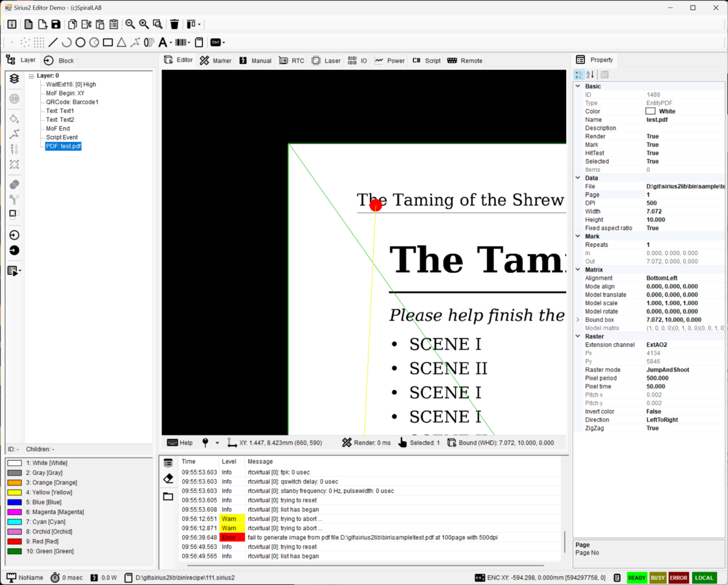Viewport: 728px width, 585px height.
Task: Select the Rectangle drawing tool
Action: point(108,42)
